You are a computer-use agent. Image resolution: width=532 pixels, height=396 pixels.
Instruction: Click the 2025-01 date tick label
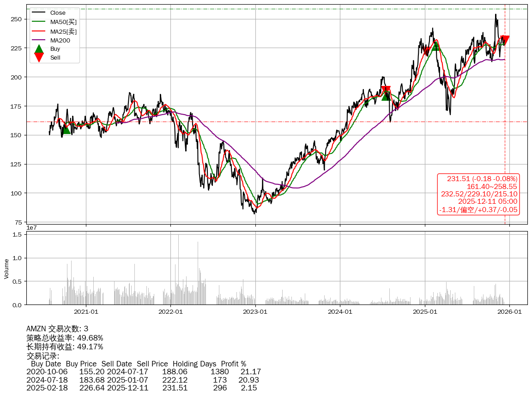pyautogui.click(x=425, y=312)
